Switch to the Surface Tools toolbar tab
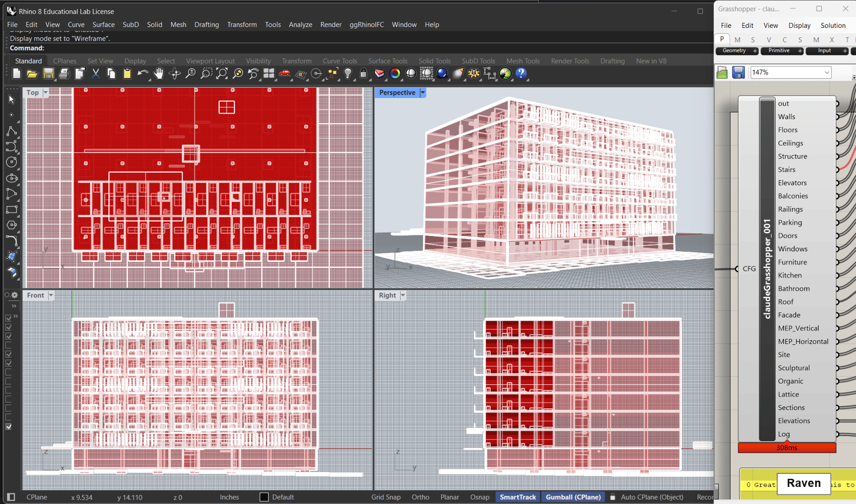856x504 pixels. (x=387, y=61)
